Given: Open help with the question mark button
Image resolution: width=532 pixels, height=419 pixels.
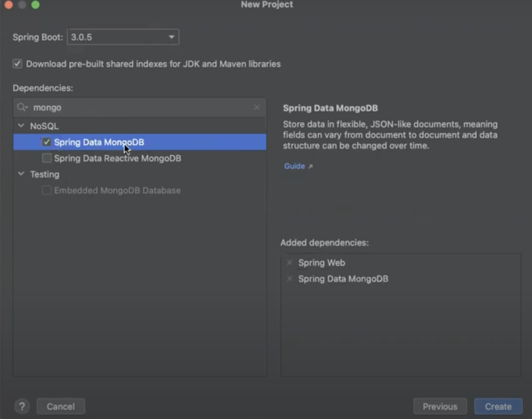Looking at the screenshot, I should 22,407.
